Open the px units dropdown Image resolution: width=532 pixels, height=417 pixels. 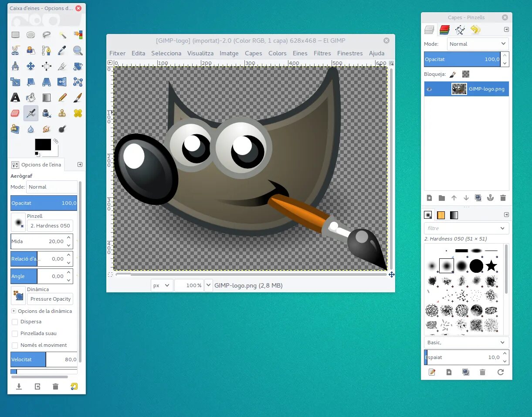[x=162, y=285]
